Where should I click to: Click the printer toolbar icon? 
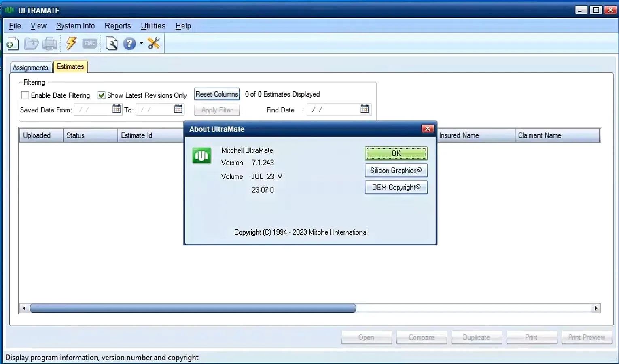point(50,43)
